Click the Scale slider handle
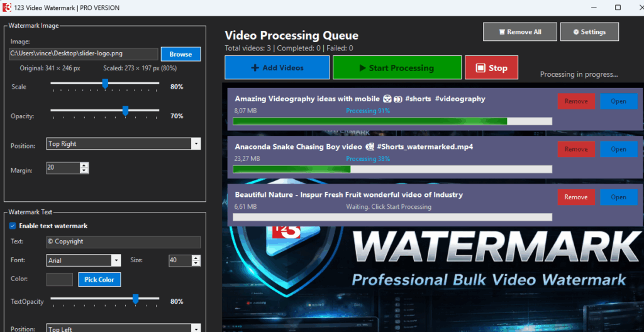The height and width of the screenshot is (332, 644). [105, 84]
